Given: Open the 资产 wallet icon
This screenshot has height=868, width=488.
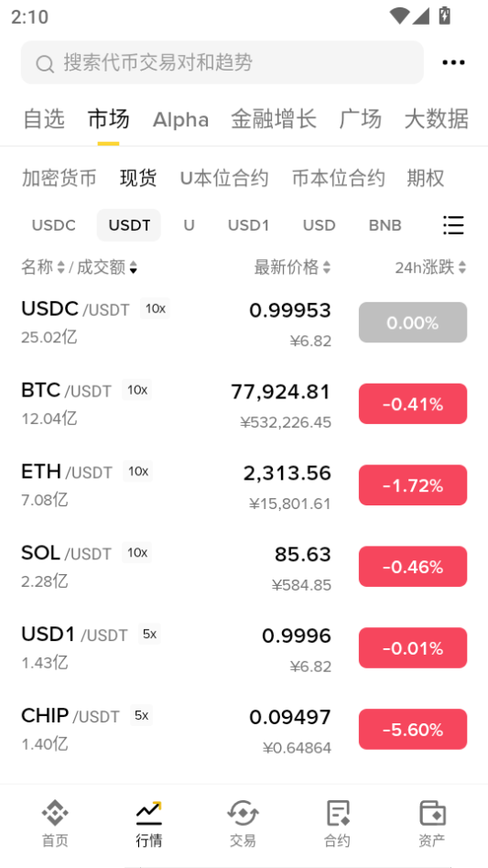Looking at the screenshot, I should click(431, 813).
